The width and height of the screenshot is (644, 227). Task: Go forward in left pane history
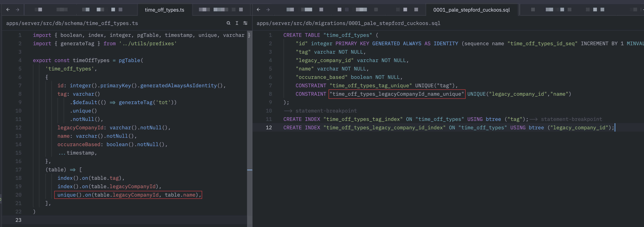point(18,10)
